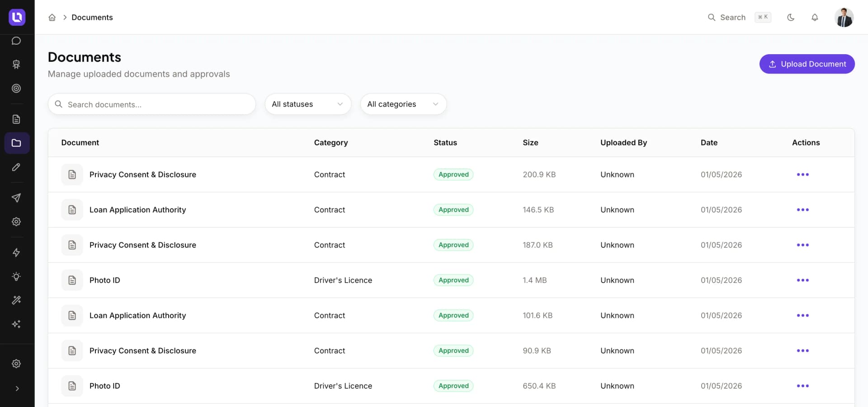The width and height of the screenshot is (868, 407).
Task: Open the All categories dropdown
Action: click(x=403, y=104)
